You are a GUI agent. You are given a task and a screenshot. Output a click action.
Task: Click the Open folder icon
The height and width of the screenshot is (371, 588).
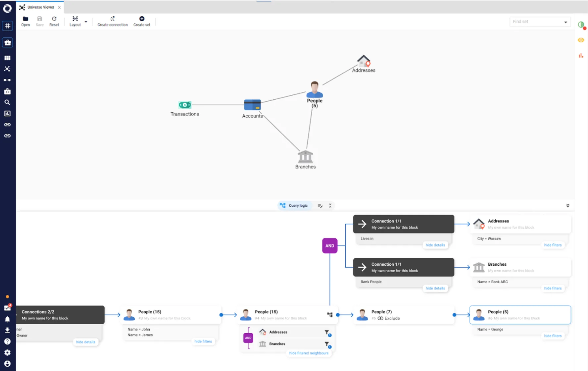tap(25, 19)
